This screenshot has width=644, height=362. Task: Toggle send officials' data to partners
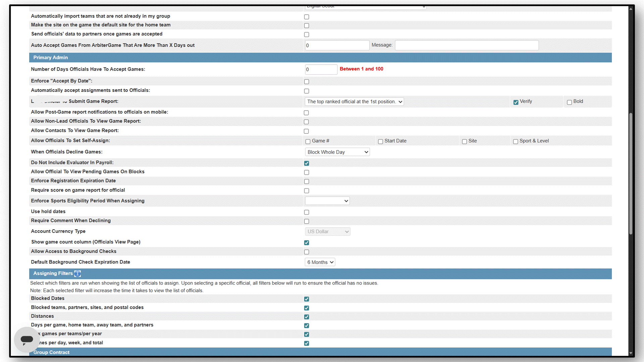(307, 35)
